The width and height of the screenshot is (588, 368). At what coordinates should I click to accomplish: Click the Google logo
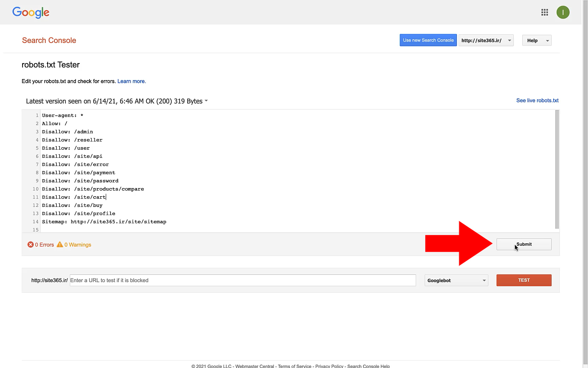(x=31, y=12)
